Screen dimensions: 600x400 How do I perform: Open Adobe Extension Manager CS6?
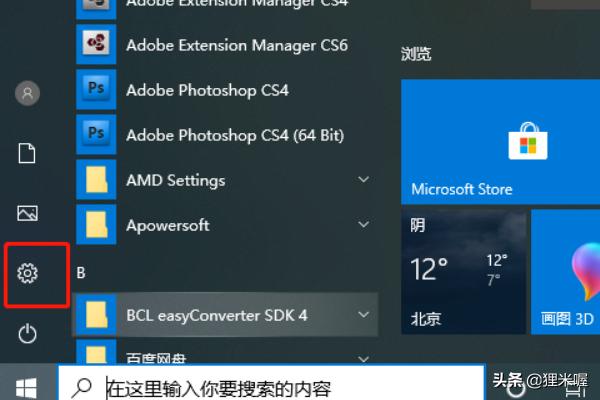236,45
